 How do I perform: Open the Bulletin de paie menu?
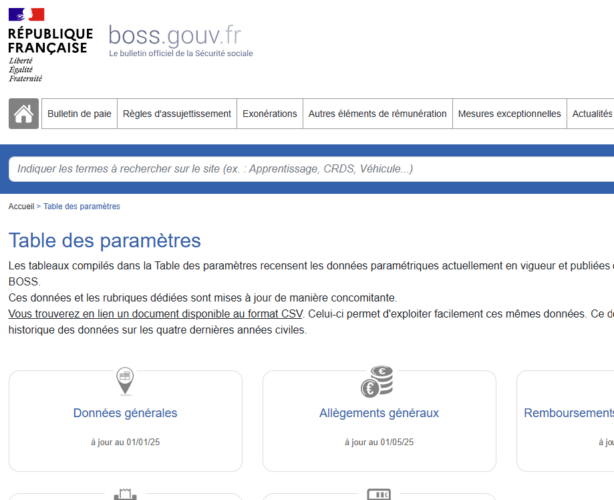pyautogui.click(x=79, y=114)
